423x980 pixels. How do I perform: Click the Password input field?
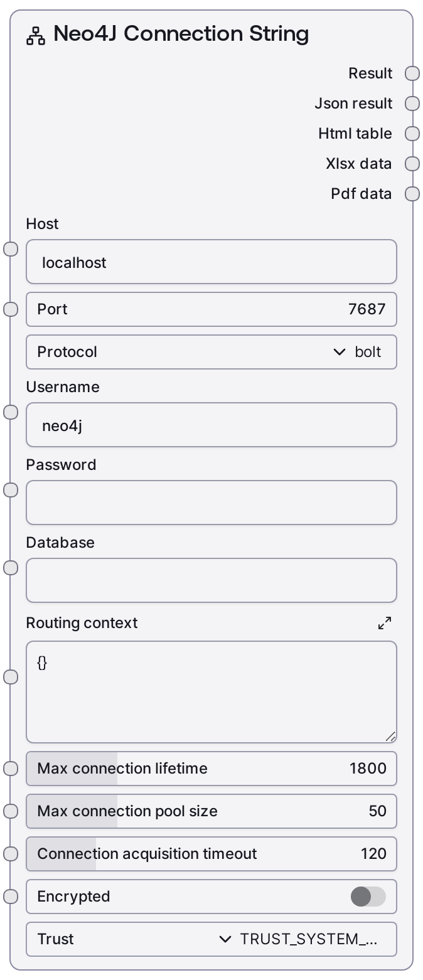[211, 503]
